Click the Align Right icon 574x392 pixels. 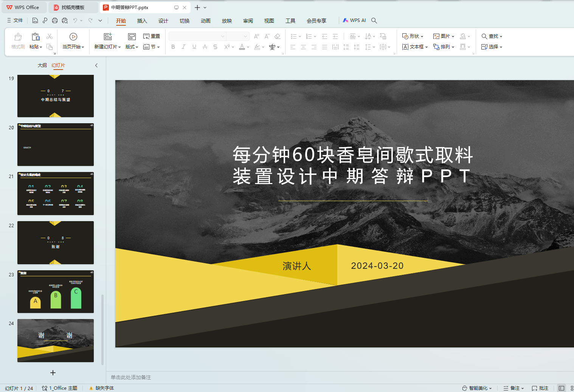pyautogui.click(x=314, y=47)
